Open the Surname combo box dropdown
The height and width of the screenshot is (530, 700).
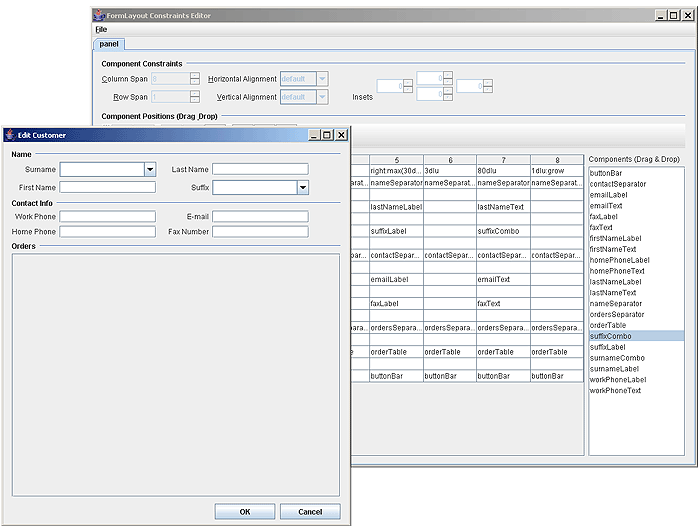click(x=150, y=170)
